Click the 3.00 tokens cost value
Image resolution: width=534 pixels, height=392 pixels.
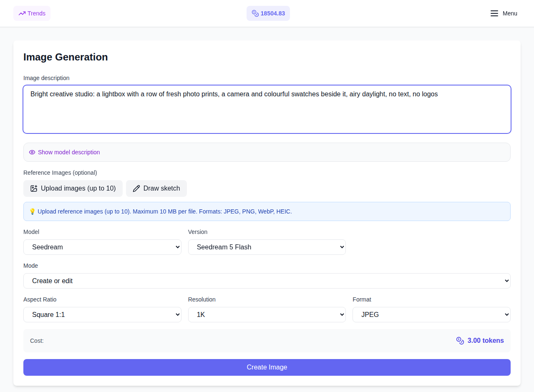tap(486, 341)
